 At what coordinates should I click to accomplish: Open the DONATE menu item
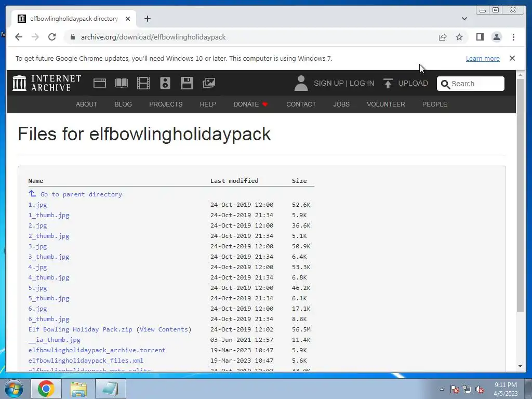click(x=250, y=104)
